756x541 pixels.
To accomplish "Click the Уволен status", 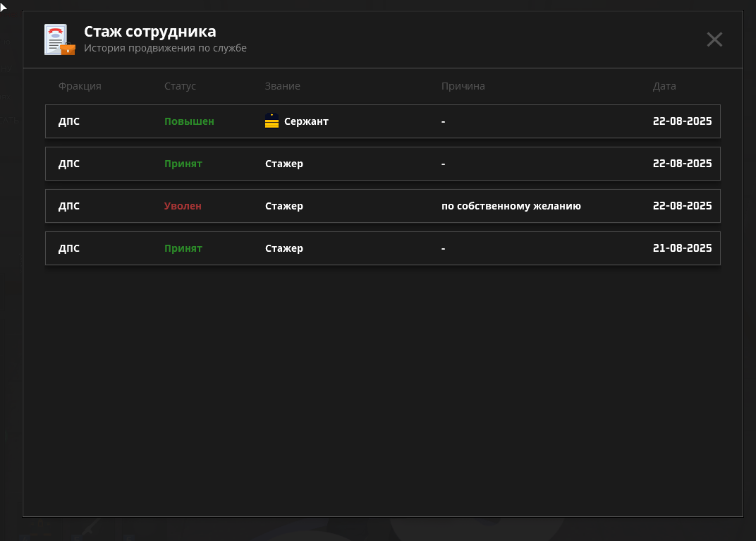I will pyautogui.click(x=183, y=206).
